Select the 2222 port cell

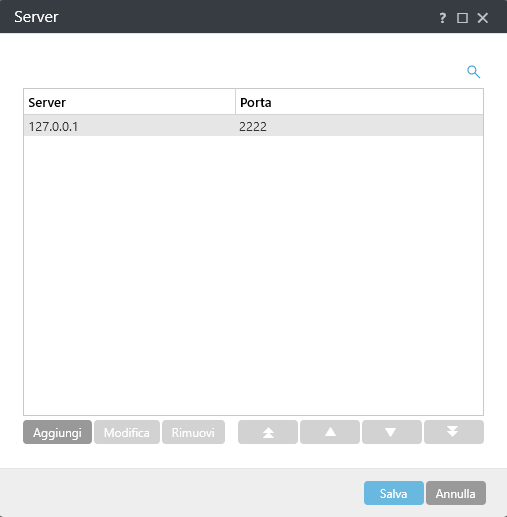point(253,127)
